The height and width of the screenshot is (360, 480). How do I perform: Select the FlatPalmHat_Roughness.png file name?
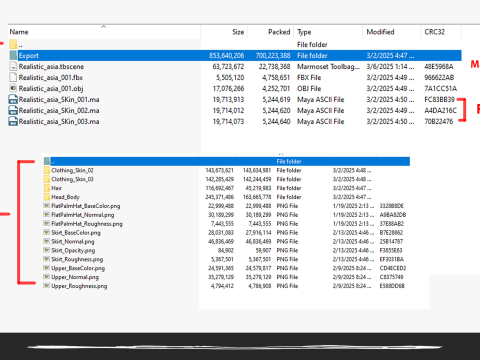(x=87, y=224)
